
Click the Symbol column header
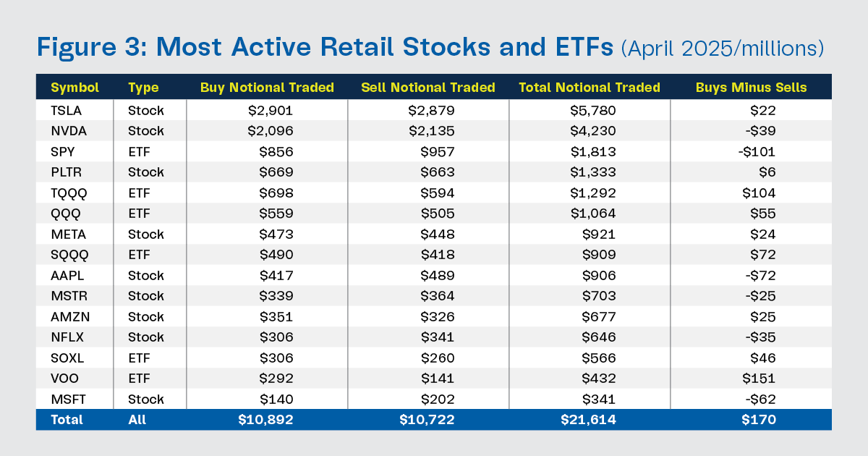pos(75,88)
